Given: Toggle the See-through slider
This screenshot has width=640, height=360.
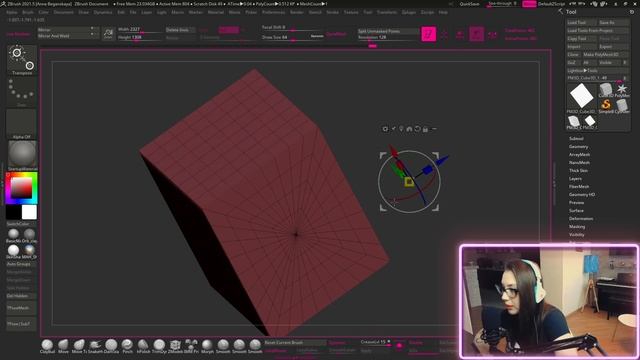Looking at the screenshot, I should (x=502, y=4).
